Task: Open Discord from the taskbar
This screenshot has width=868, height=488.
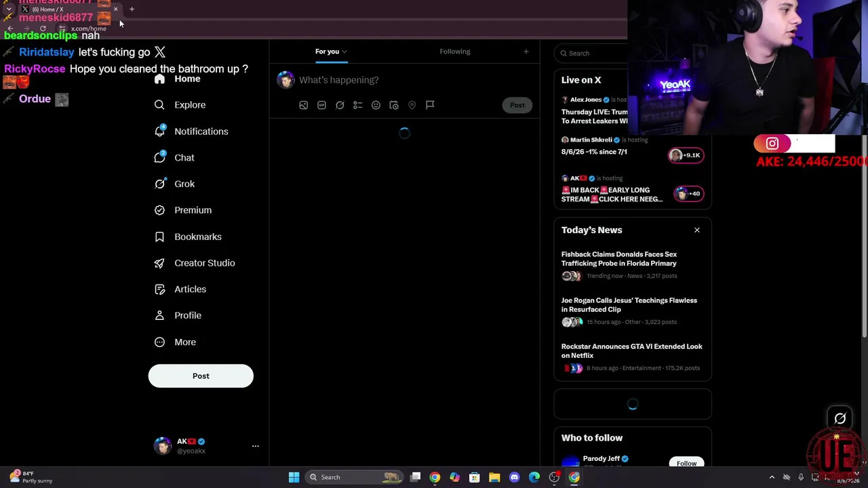Action: (514, 477)
